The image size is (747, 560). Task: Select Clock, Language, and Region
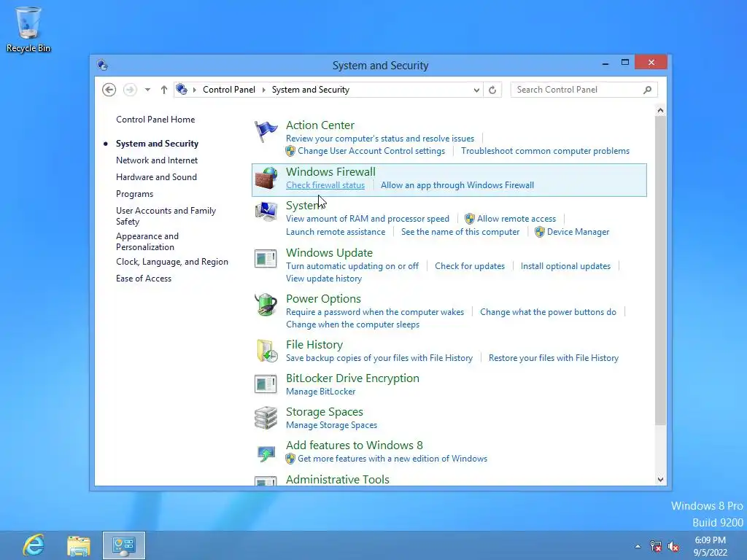(x=172, y=262)
